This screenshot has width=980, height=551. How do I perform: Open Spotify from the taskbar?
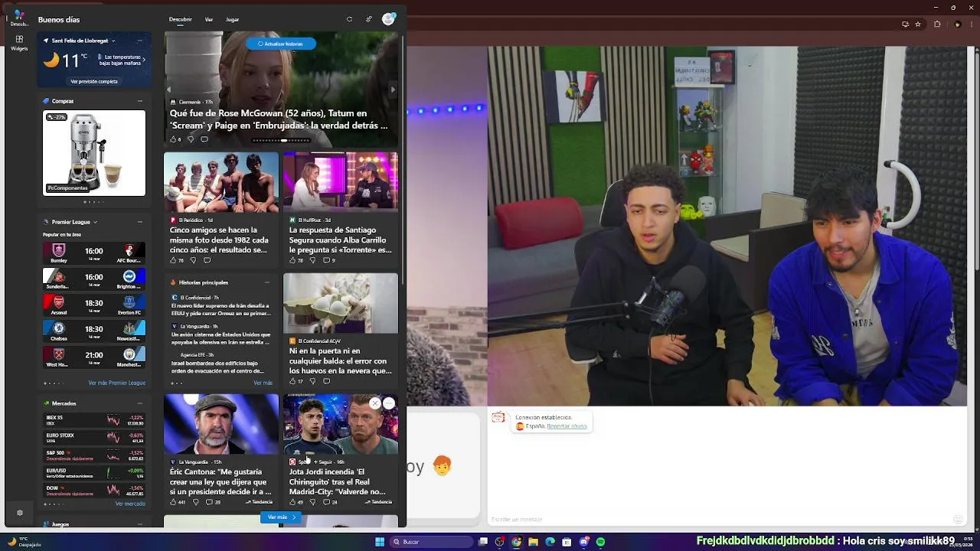(x=601, y=542)
